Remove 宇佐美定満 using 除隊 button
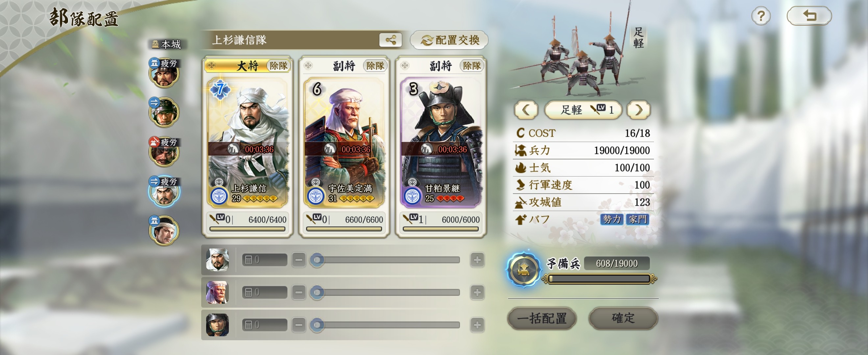Screen dimensions: 868x355 tap(375, 66)
